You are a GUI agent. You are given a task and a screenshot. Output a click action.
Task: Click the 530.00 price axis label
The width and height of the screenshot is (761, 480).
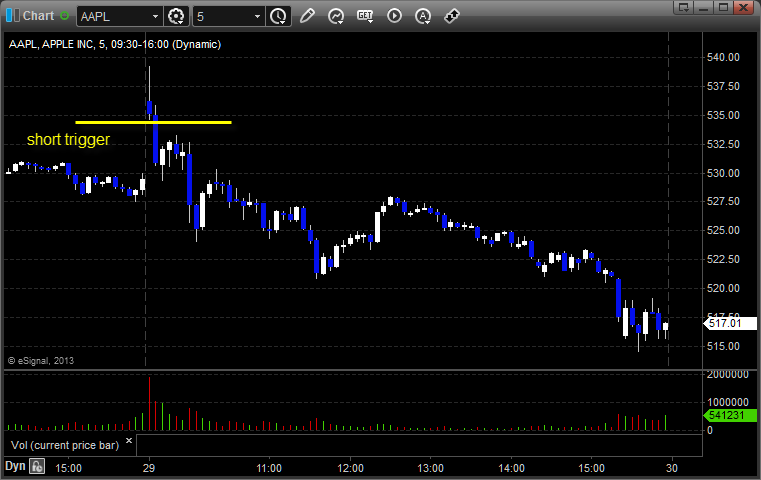pos(723,173)
